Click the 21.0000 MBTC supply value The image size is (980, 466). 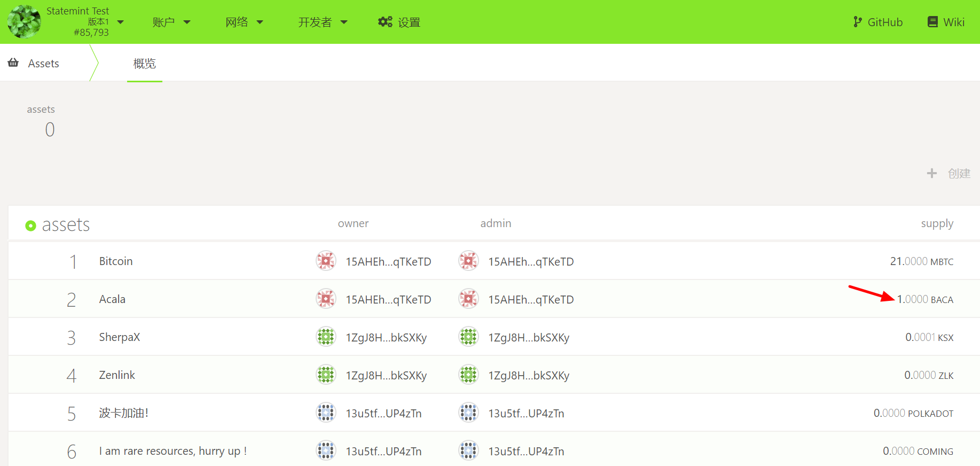point(922,261)
